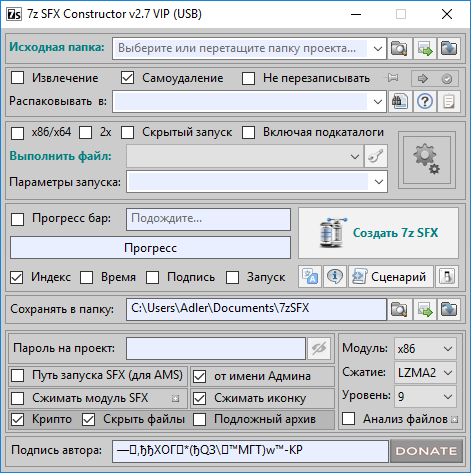The height and width of the screenshot is (473, 471).
Task: Click the wrench icon beside the Выполнить файл field
Action: pyautogui.click(x=376, y=156)
